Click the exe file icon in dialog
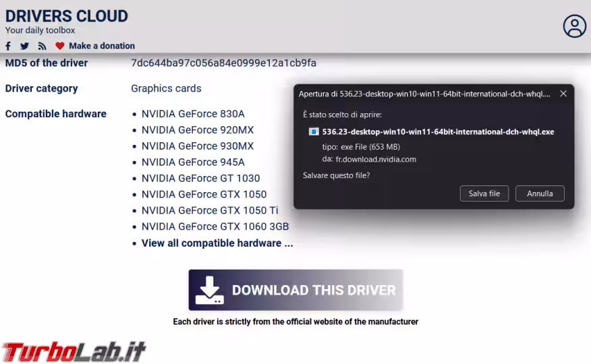The height and width of the screenshot is (364, 591). click(x=314, y=131)
